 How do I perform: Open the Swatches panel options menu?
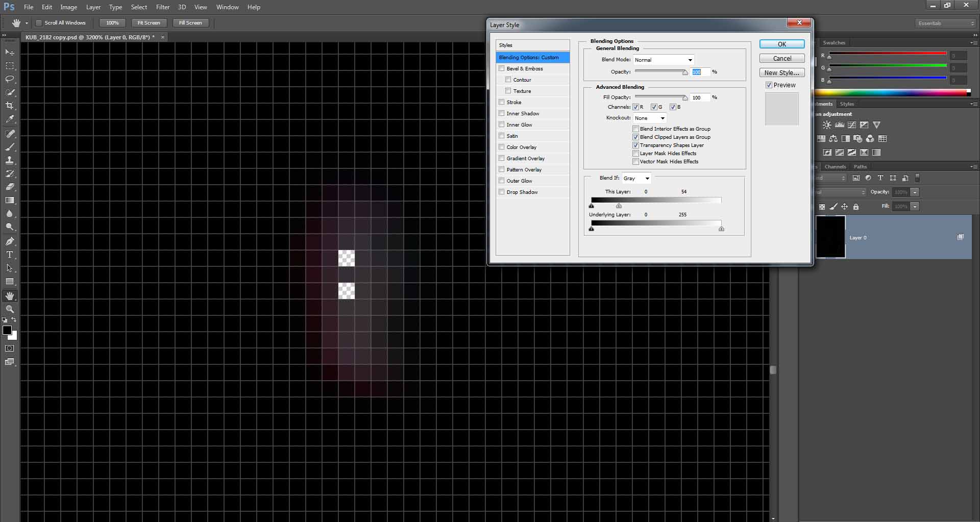point(974,43)
